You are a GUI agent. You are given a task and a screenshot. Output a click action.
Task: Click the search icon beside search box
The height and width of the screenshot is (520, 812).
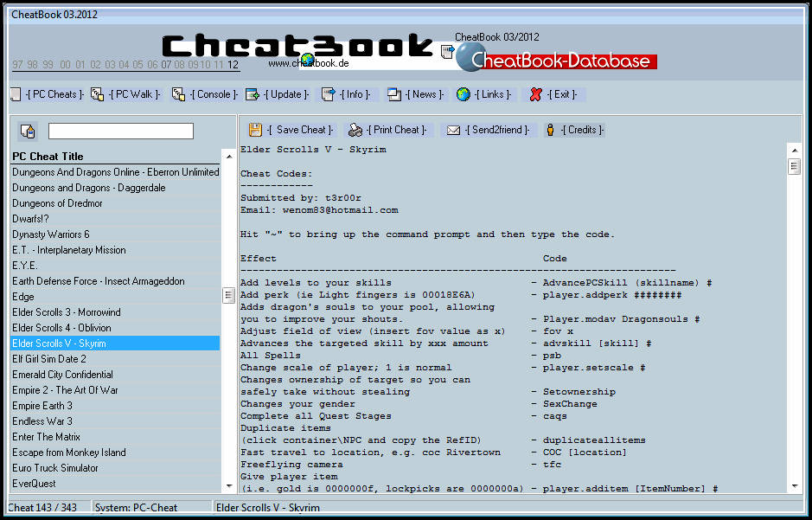tap(28, 132)
